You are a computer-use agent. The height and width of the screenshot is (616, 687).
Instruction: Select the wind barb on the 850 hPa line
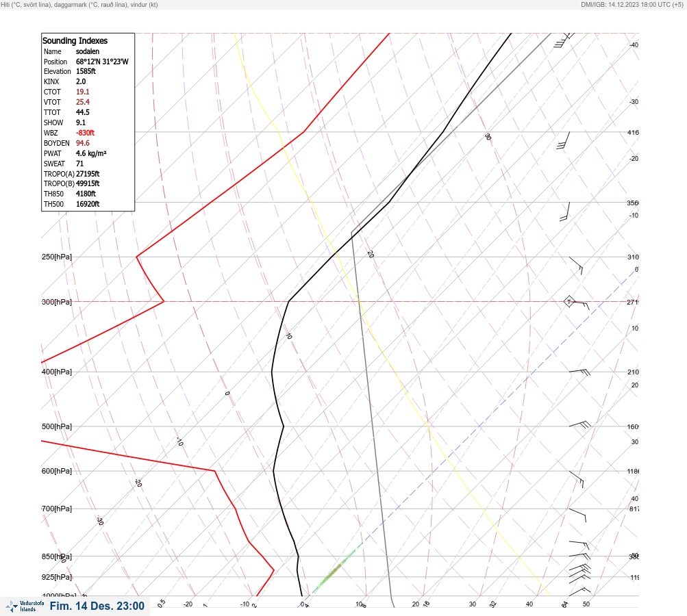tap(579, 556)
